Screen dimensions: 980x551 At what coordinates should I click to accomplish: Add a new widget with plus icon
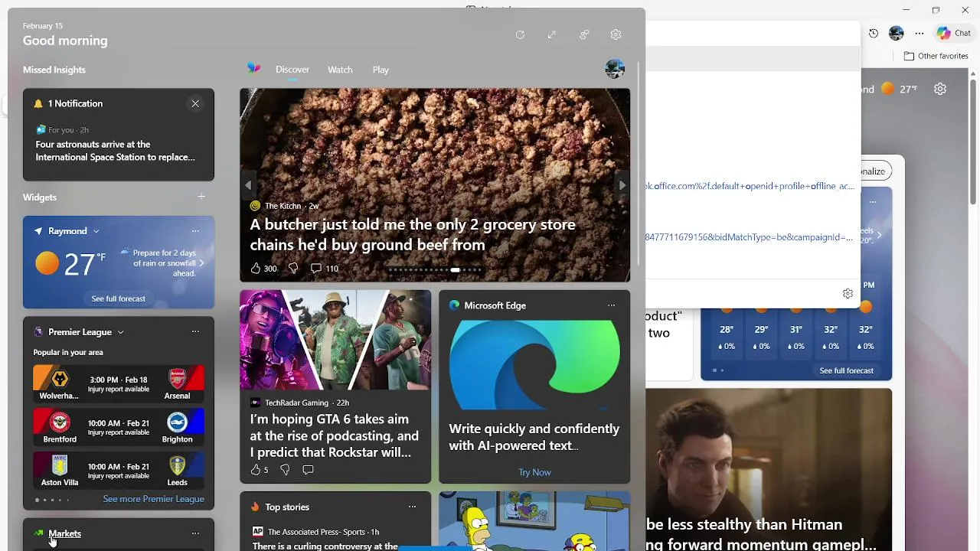pyautogui.click(x=201, y=197)
